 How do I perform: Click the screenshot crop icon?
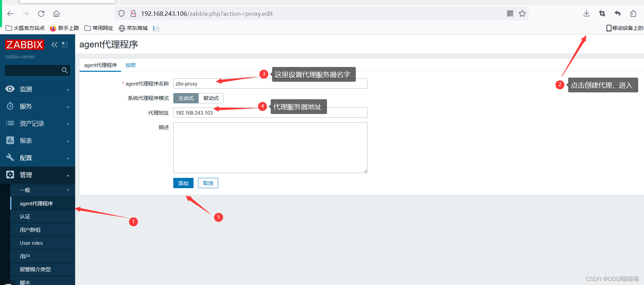(x=602, y=13)
